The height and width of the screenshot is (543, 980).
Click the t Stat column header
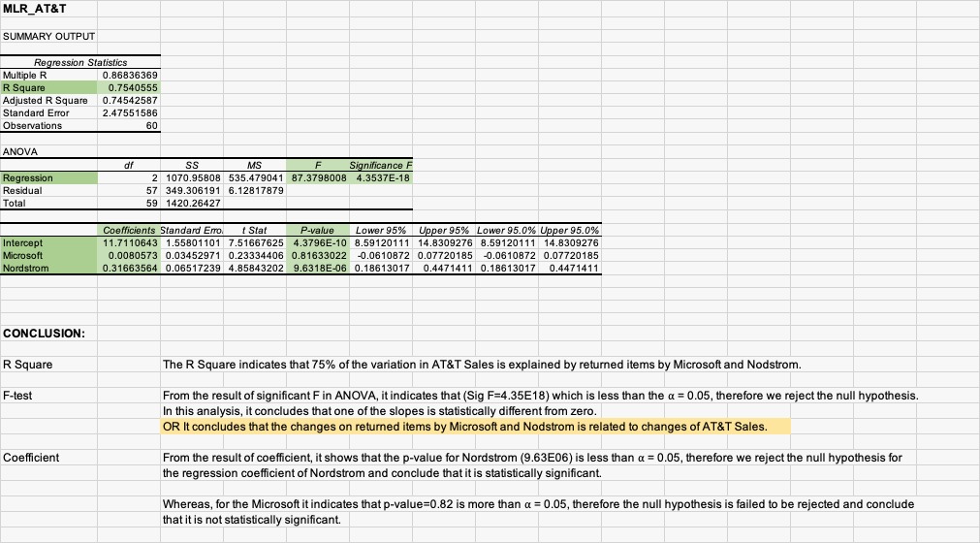coord(255,231)
